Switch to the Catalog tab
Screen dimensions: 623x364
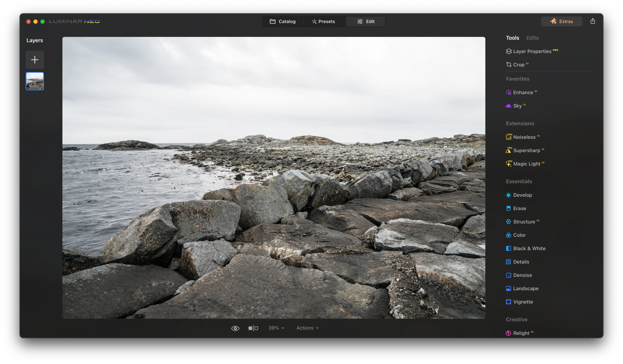pyautogui.click(x=283, y=22)
